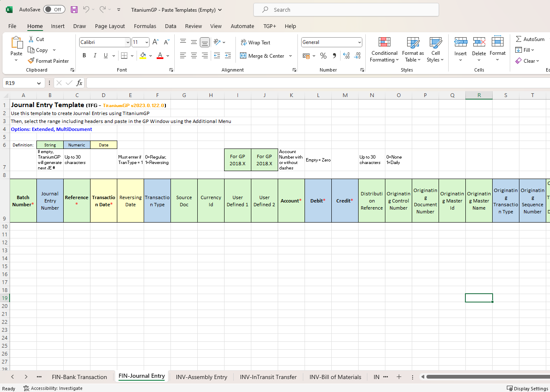Toggle Wrap Text

click(256, 42)
